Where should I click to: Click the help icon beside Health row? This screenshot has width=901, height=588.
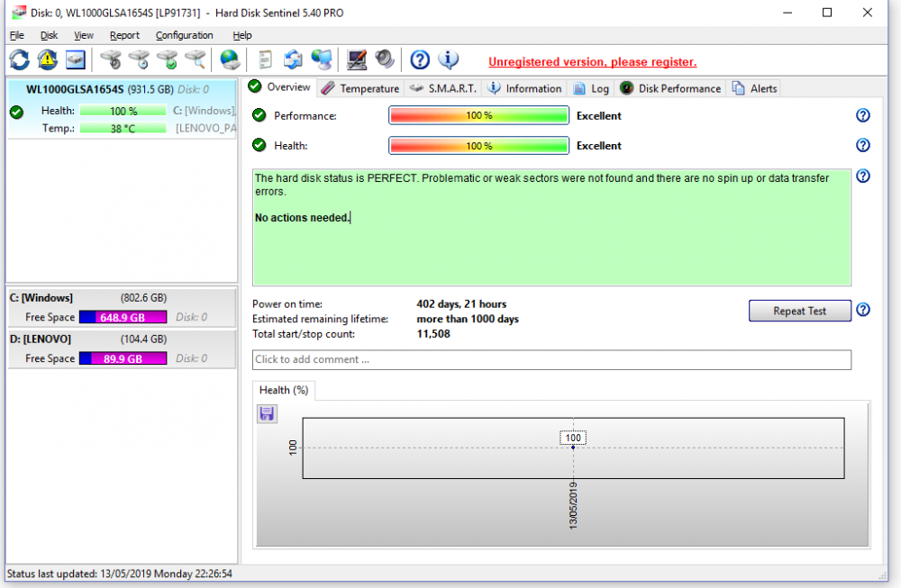coord(863,145)
